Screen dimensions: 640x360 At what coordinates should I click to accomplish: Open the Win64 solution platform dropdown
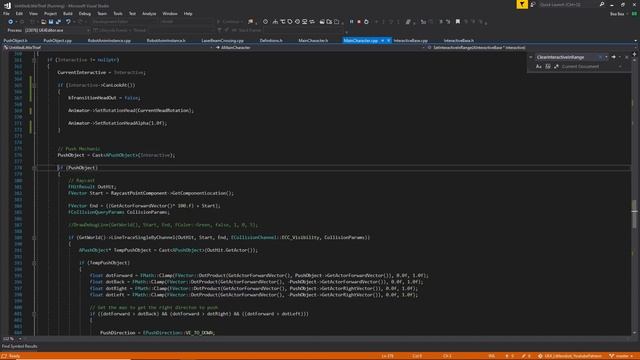click(187, 22)
